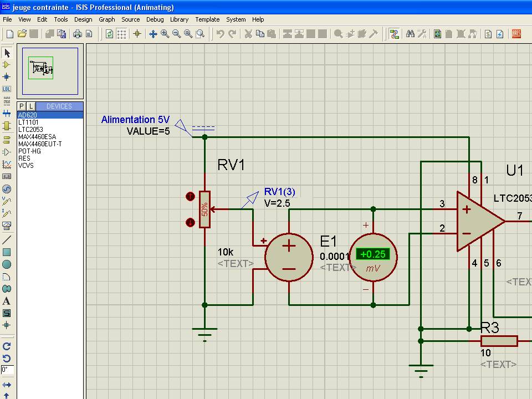Select the Selection Mode arrow tool
532x399 pixels.
(x=7, y=53)
